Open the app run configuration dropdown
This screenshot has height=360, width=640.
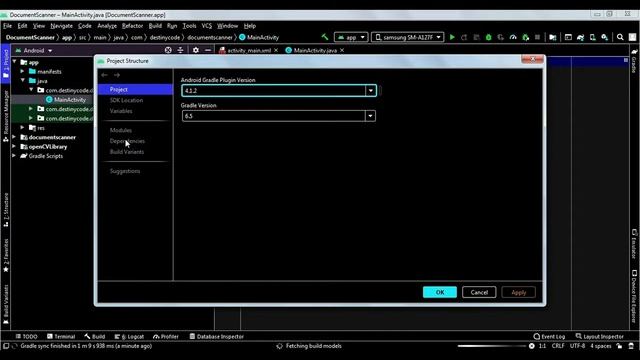click(351, 37)
